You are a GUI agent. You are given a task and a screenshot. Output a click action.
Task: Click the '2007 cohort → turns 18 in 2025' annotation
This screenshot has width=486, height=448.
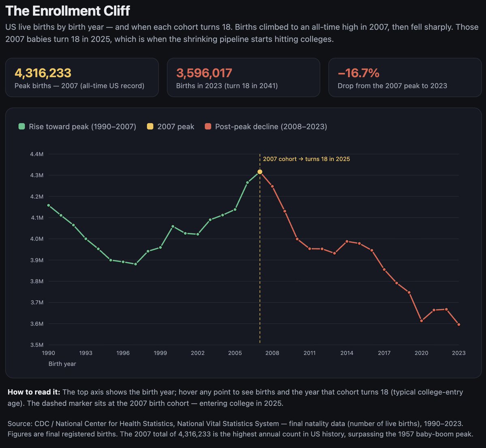(307, 159)
